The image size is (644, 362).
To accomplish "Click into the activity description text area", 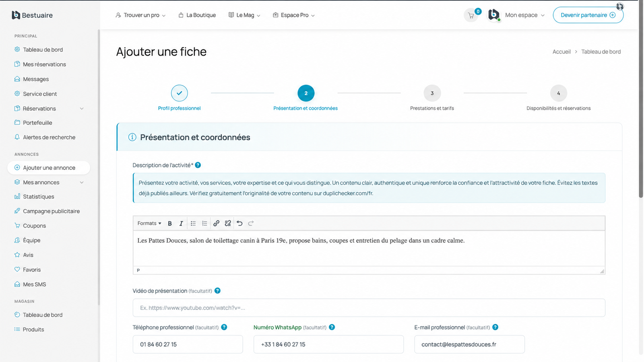I will (x=369, y=248).
